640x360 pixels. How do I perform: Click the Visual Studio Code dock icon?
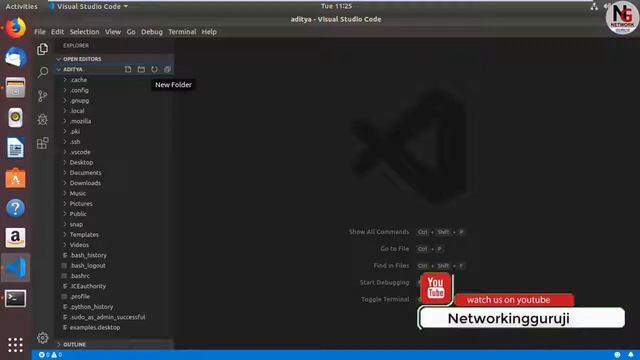pos(16,268)
